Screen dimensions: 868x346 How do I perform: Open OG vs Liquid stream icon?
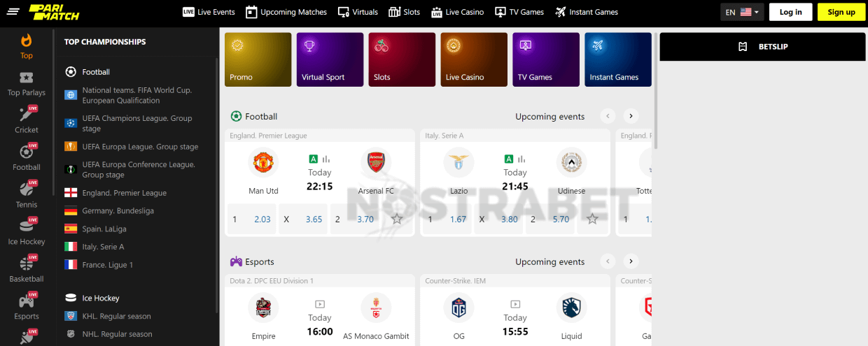515,304
